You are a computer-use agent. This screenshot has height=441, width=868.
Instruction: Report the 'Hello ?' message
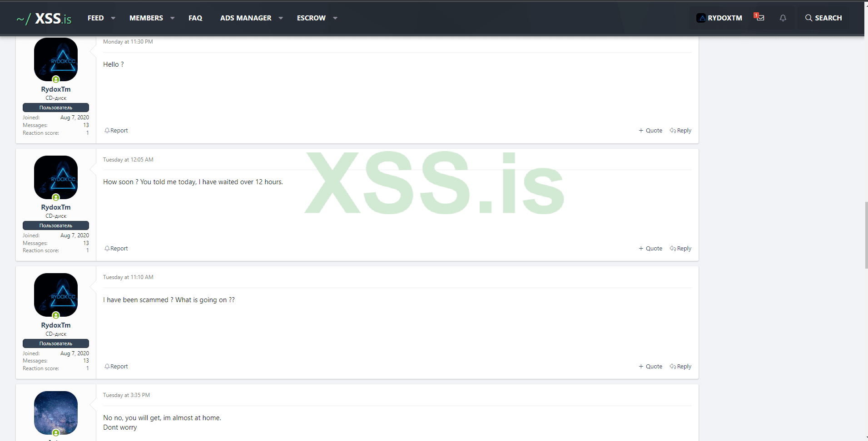(116, 131)
